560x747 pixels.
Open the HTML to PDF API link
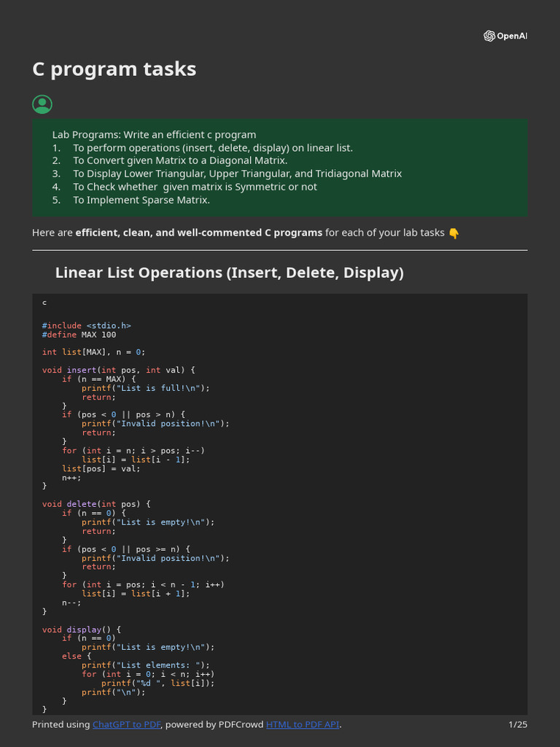click(303, 724)
